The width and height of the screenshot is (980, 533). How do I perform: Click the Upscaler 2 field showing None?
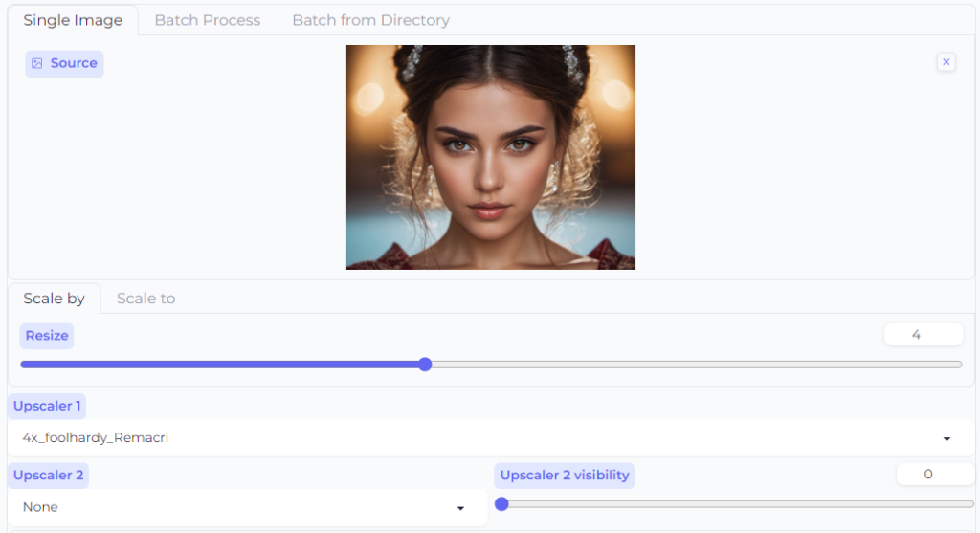(x=248, y=507)
